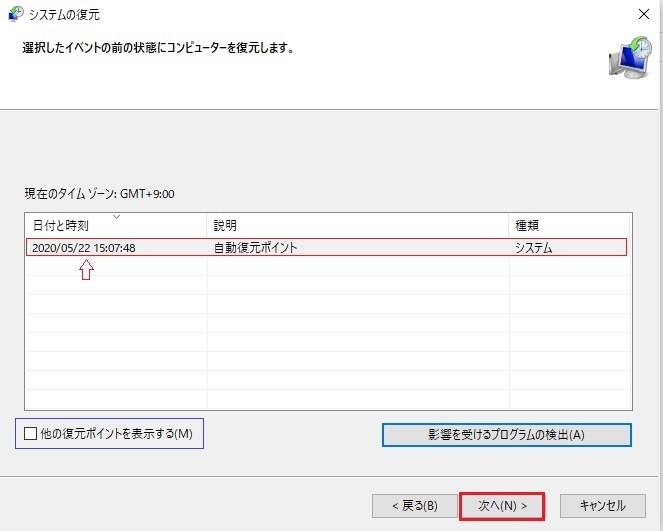This screenshot has height=531, width=663.
Task: Click the large System Restore computer clock icon
Action: pyautogui.click(x=630, y=57)
